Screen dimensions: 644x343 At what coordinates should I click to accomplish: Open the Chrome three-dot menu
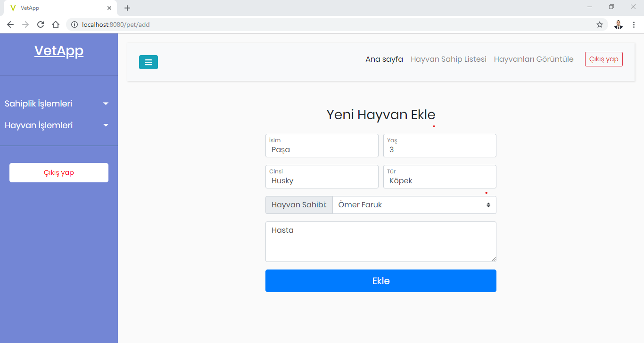click(x=634, y=24)
